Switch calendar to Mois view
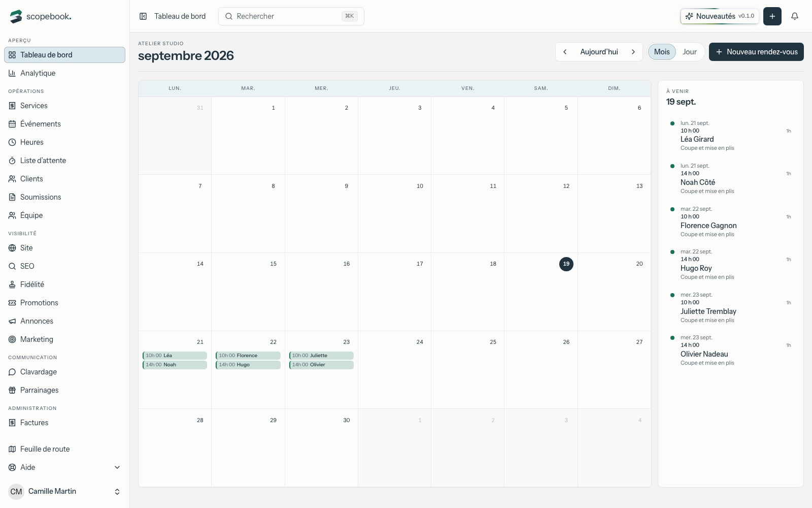Image resolution: width=812 pixels, height=508 pixels. [662, 52]
